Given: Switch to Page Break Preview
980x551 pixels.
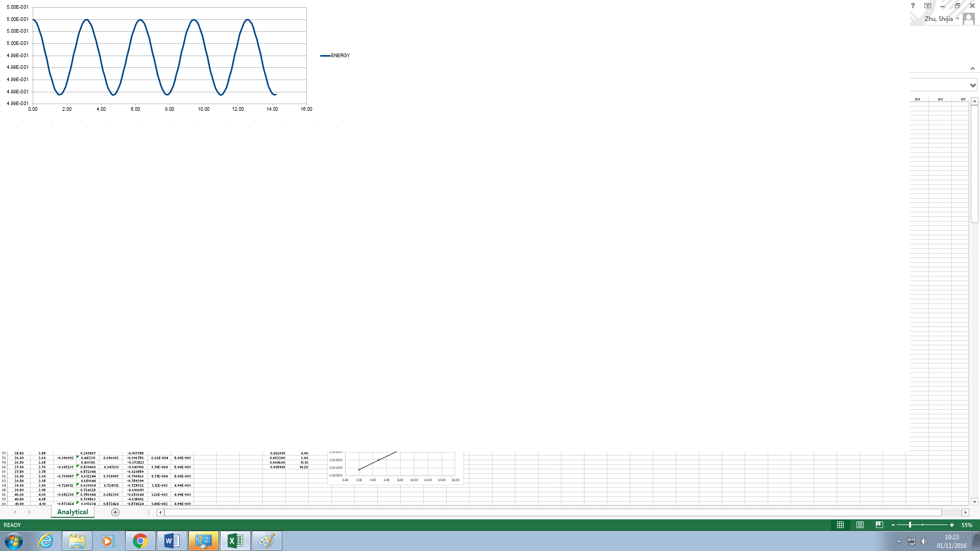Looking at the screenshot, I should pyautogui.click(x=879, y=524).
